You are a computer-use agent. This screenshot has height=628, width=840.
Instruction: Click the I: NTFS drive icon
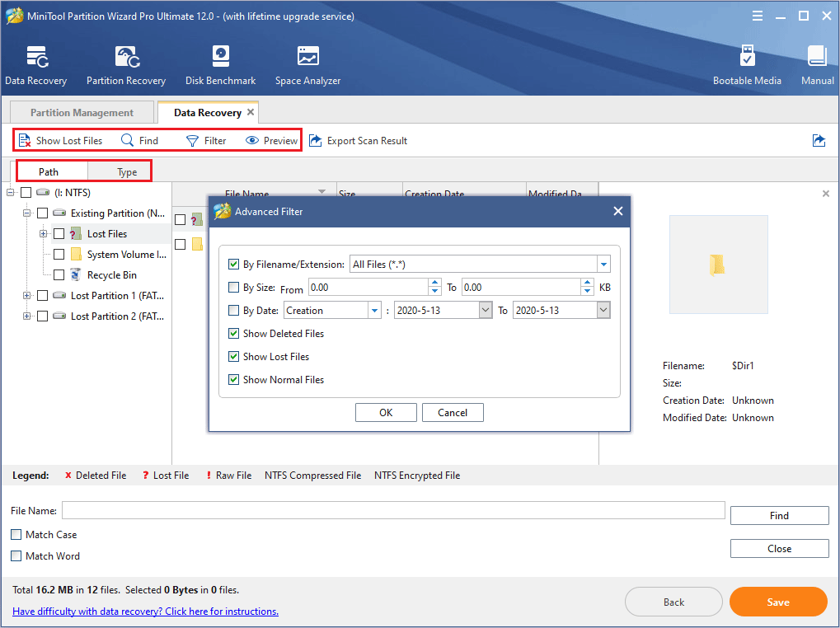[x=44, y=192]
